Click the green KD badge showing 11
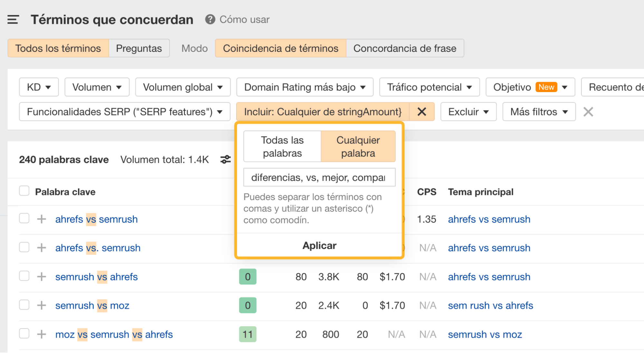The width and height of the screenshot is (644, 353). [x=247, y=334]
